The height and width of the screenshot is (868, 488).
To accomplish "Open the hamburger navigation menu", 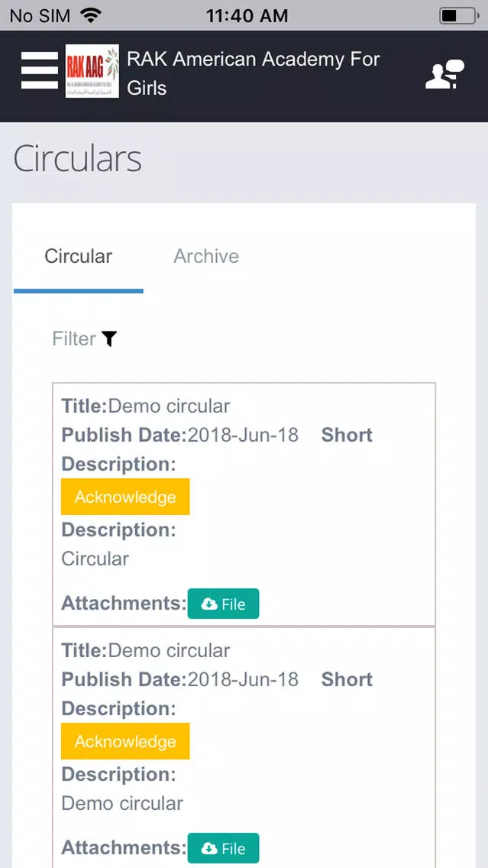I will tap(39, 70).
